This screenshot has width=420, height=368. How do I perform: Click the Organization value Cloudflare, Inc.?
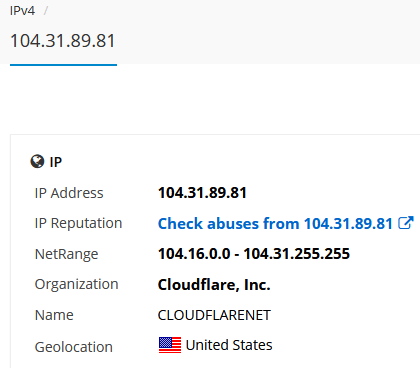point(214,285)
